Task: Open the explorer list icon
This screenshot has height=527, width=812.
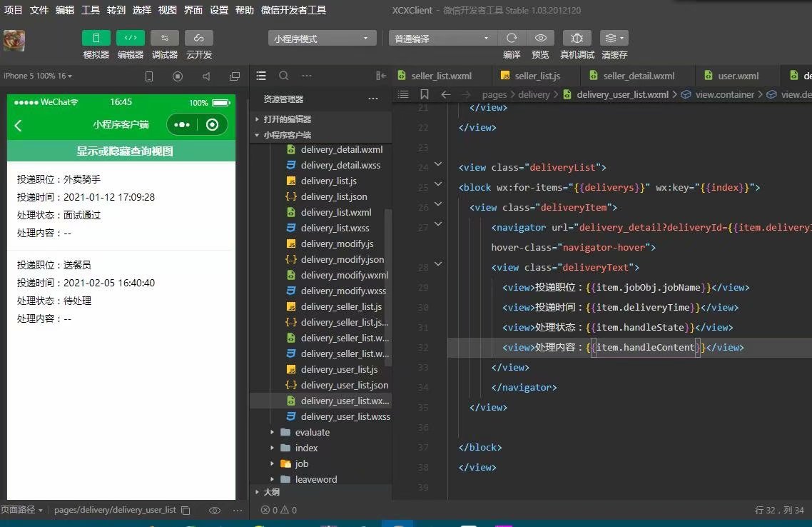Action: click(x=261, y=76)
